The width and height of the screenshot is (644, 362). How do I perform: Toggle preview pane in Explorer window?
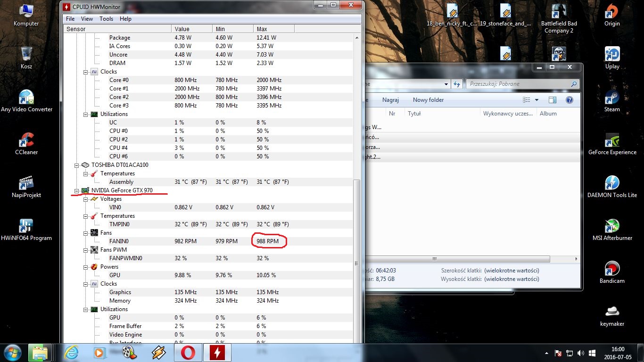pyautogui.click(x=553, y=100)
